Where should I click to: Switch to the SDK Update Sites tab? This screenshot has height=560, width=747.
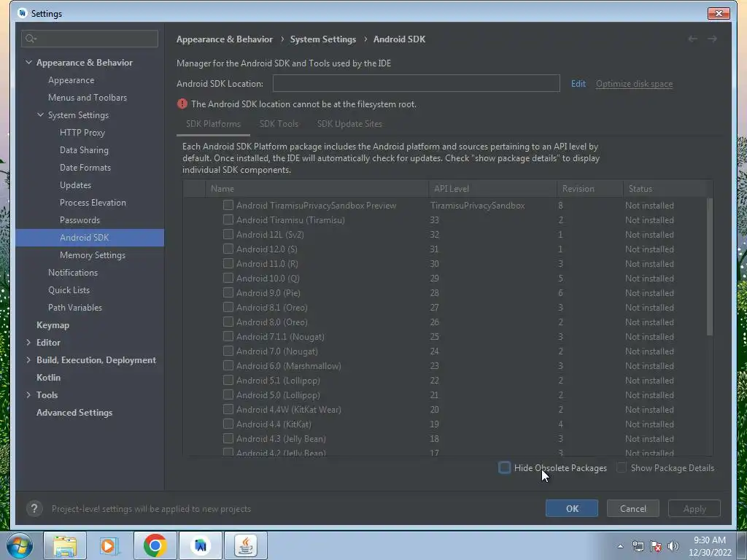(x=349, y=124)
